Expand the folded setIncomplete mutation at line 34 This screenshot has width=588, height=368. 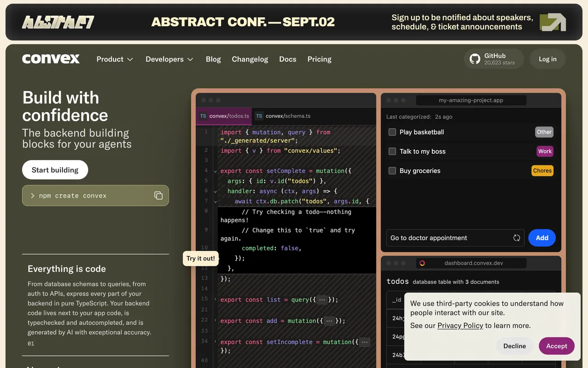pyautogui.click(x=215, y=341)
